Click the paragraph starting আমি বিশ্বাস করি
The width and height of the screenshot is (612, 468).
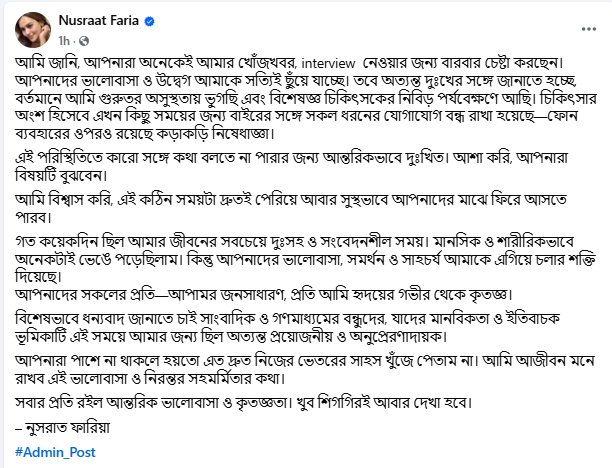[x=291, y=208]
